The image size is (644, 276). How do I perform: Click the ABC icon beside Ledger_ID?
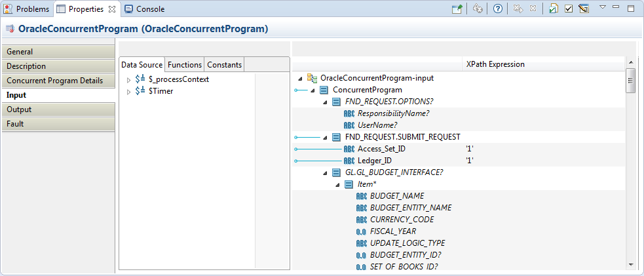click(349, 161)
